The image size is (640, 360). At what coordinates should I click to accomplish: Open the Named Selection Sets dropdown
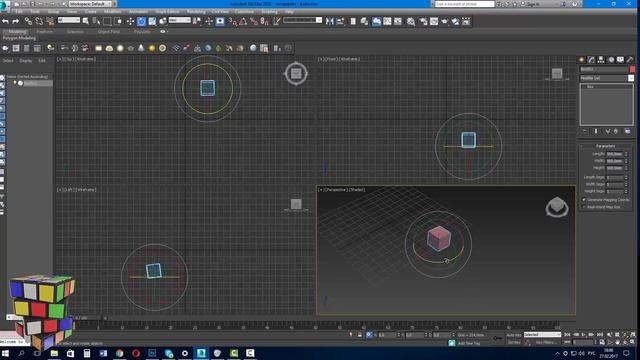click(302, 20)
